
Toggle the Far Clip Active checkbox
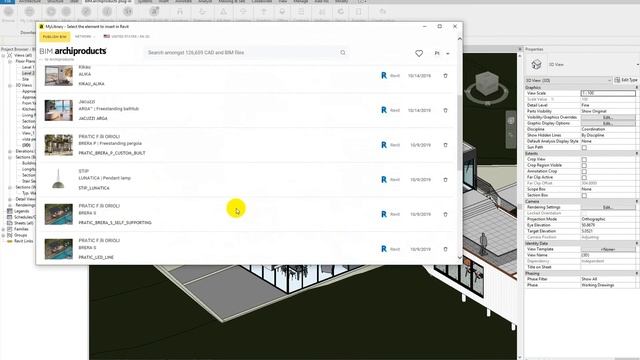pyautogui.click(x=584, y=178)
